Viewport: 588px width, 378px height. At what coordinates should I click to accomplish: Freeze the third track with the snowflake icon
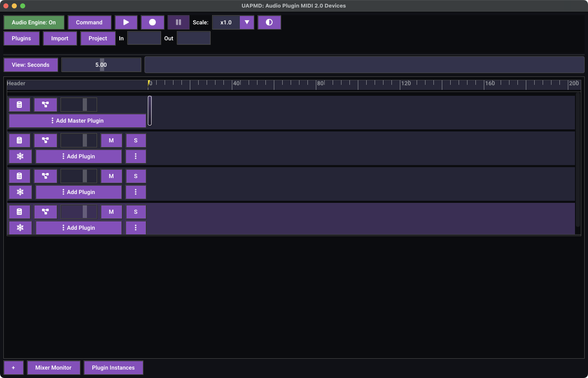tap(20, 228)
